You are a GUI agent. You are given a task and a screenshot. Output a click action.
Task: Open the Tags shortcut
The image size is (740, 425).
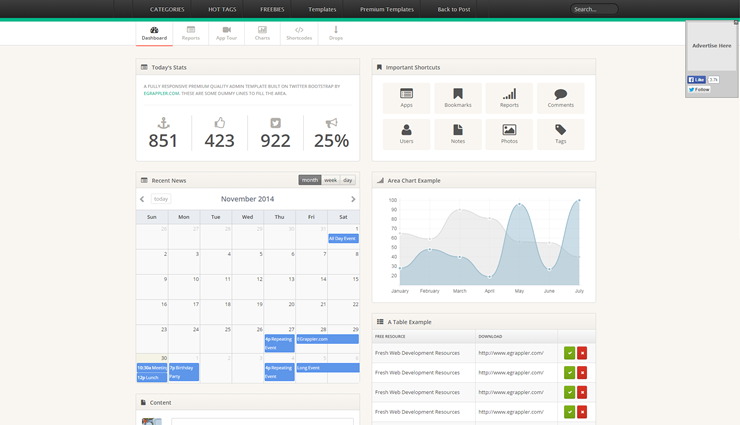point(561,134)
